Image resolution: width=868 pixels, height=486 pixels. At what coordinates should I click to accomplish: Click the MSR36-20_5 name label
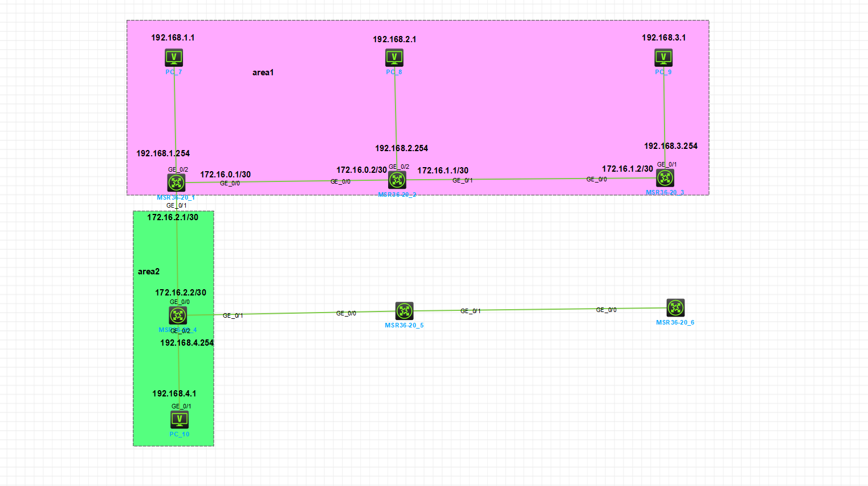404,325
